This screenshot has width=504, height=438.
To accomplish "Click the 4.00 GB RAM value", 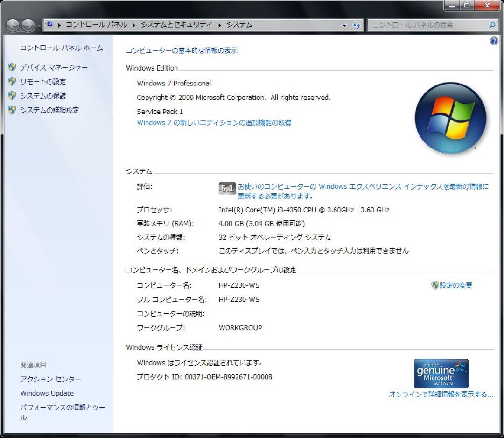I will (x=262, y=224).
